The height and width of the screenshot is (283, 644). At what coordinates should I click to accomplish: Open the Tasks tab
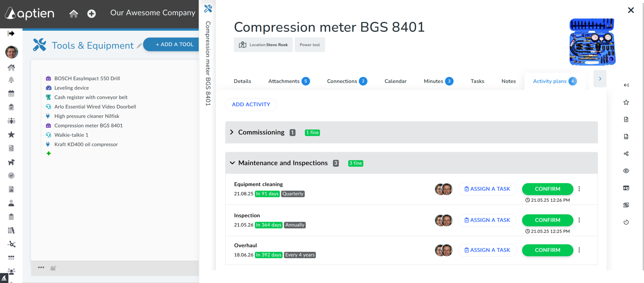tap(477, 81)
